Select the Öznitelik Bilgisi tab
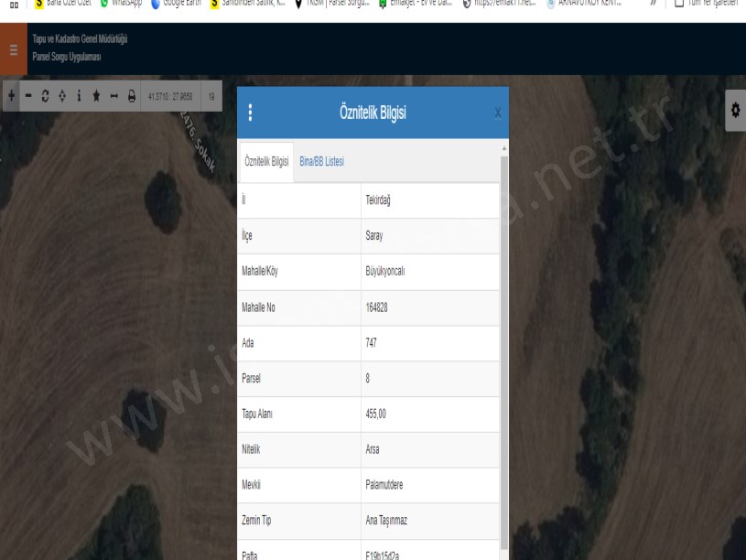Viewport: 746px width, 560px height. point(266,161)
